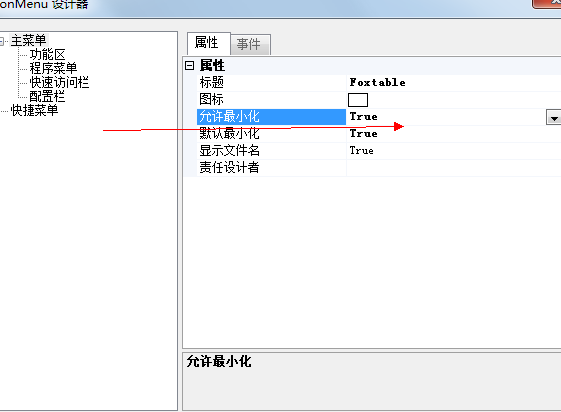561x412 pixels.
Task: Select the 默认最小化 property row
Action: [x=379, y=134]
